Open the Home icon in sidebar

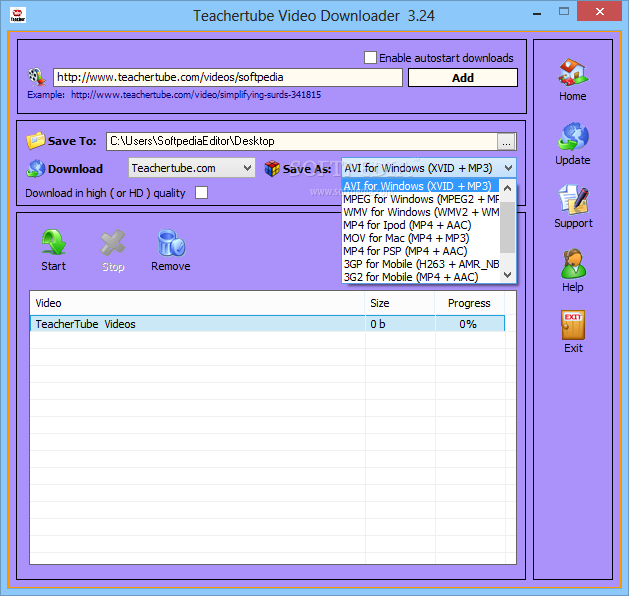573,73
